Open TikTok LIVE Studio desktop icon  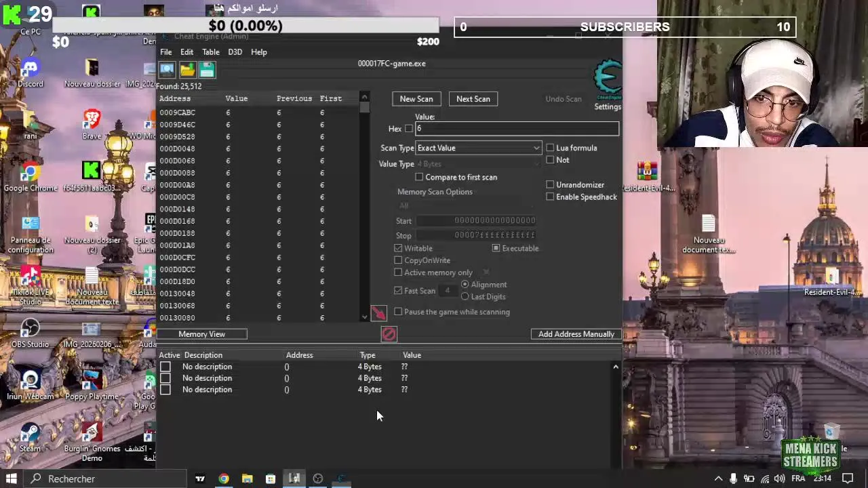coord(30,285)
